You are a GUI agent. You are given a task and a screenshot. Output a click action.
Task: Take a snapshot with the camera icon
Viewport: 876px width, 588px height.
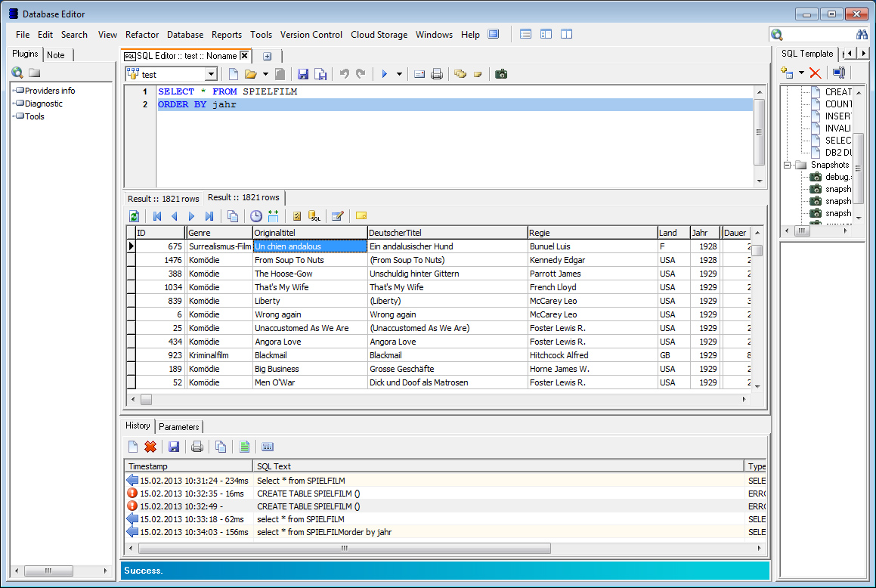[501, 74]
